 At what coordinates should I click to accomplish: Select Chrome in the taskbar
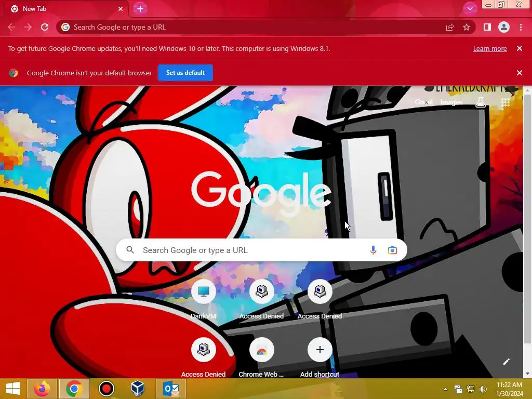pos(74,389)
